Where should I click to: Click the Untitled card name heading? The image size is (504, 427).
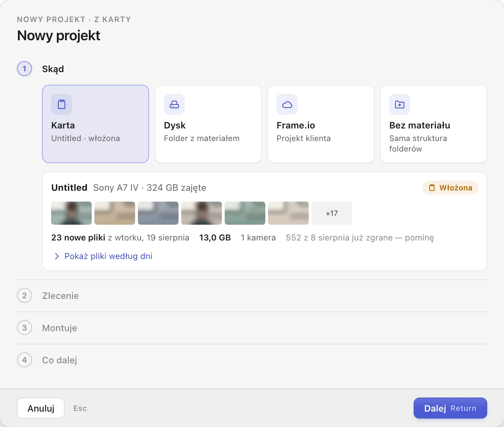69,188
